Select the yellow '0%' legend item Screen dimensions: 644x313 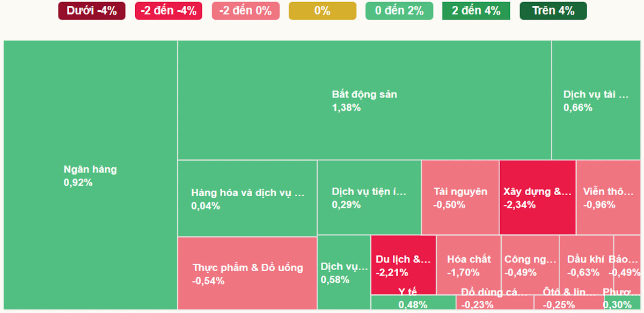coord(322,11)
